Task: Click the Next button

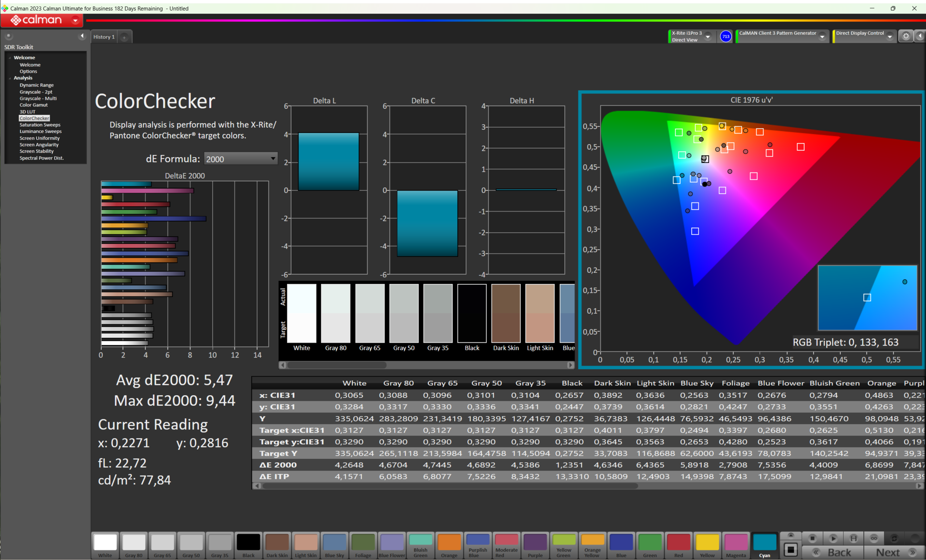Action: coord(887,552)
